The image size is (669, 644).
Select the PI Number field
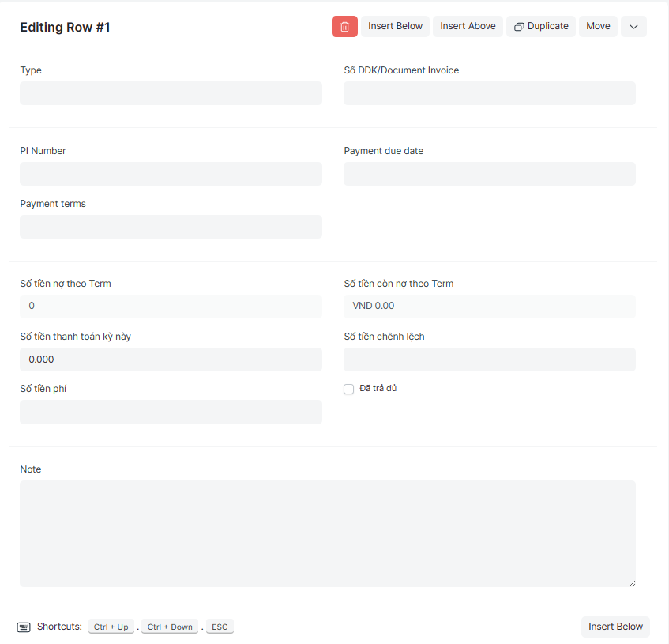[171, 174]
